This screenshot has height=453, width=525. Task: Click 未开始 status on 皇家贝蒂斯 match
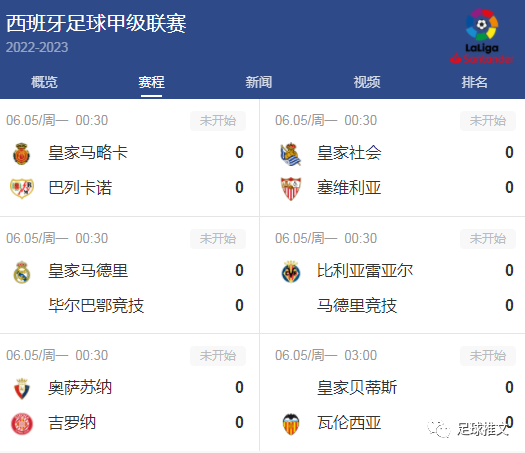tap(488, 356)
